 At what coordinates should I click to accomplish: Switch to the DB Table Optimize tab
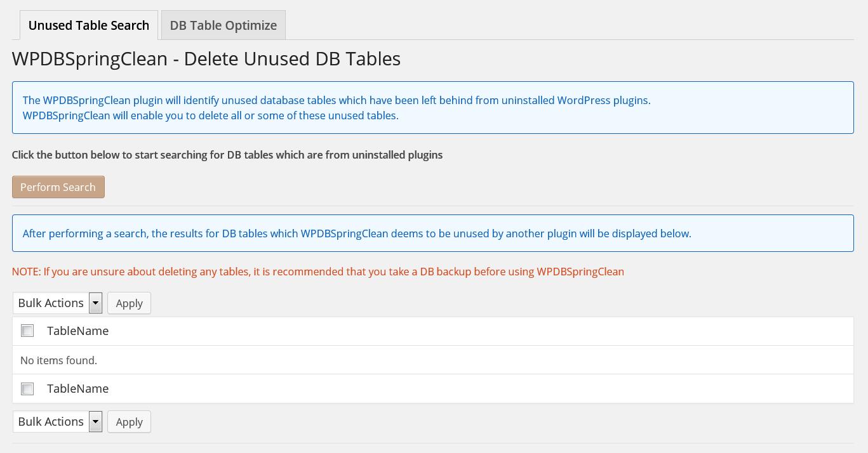(223, 25)
